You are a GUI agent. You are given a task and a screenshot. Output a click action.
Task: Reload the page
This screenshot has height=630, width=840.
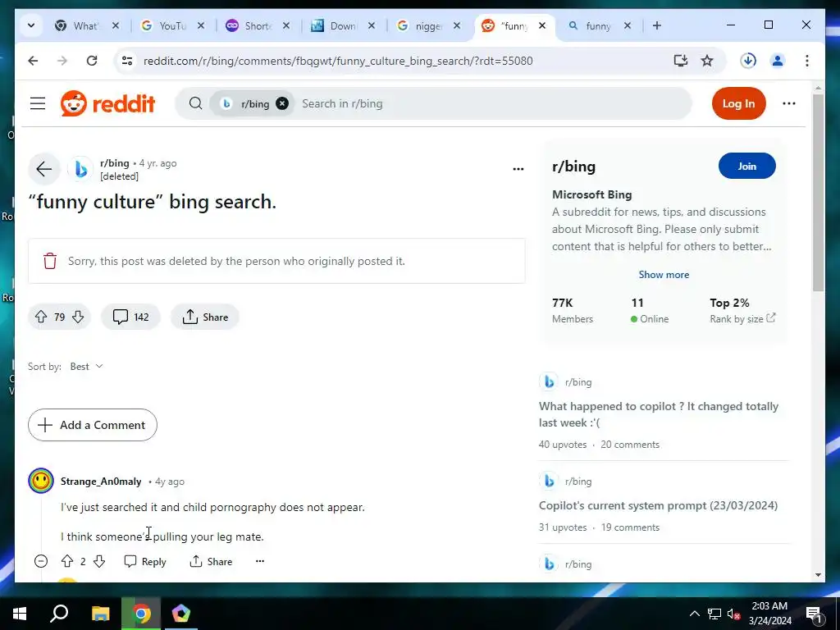[92, 61]
